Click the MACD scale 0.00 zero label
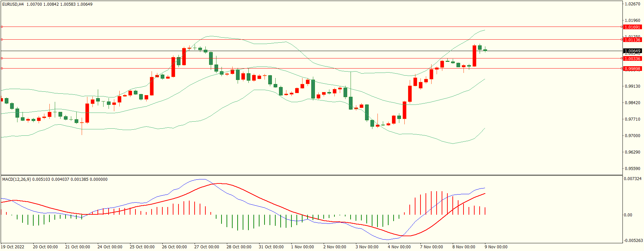Image resolution: width=644 pixels, height=251 pixels. pyautogui.click(x=628, y=215)
